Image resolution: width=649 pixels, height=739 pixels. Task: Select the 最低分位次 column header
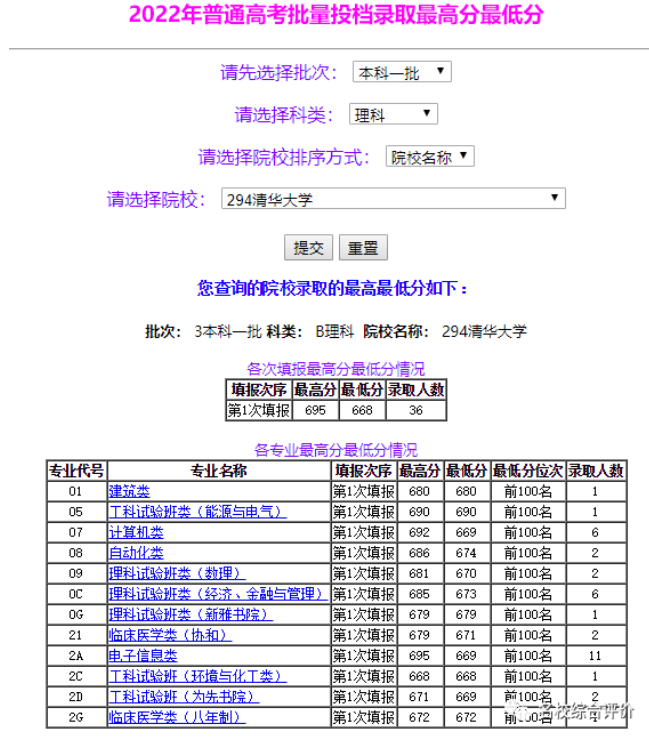527,471
